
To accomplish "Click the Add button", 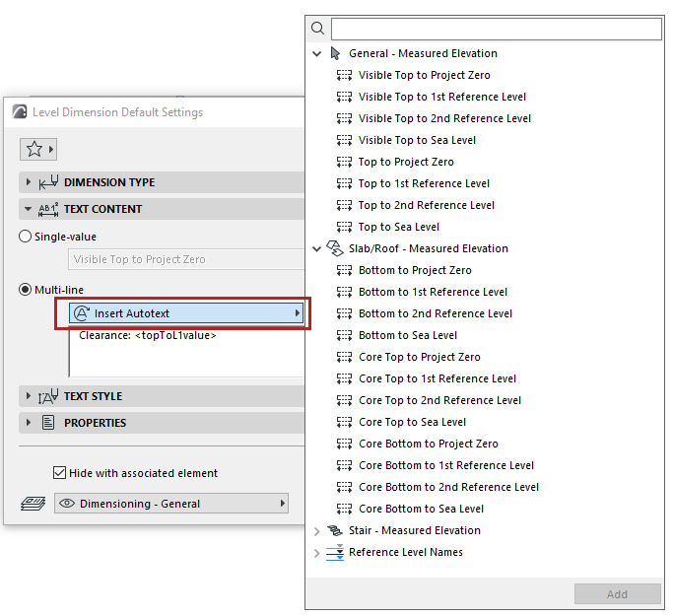I will click(x=617, y=594).
